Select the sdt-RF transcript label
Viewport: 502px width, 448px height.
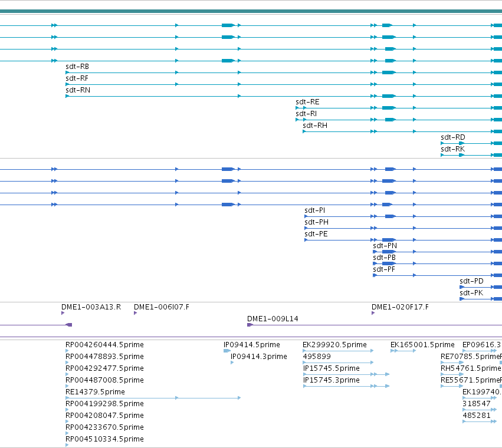77,78
